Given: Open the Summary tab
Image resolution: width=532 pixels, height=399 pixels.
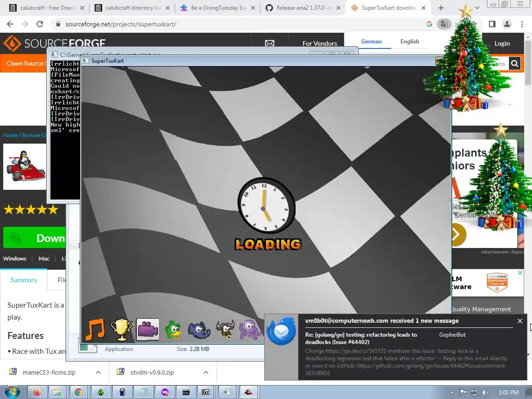Looking at the screenshot, I should click(x=24, y=280).
